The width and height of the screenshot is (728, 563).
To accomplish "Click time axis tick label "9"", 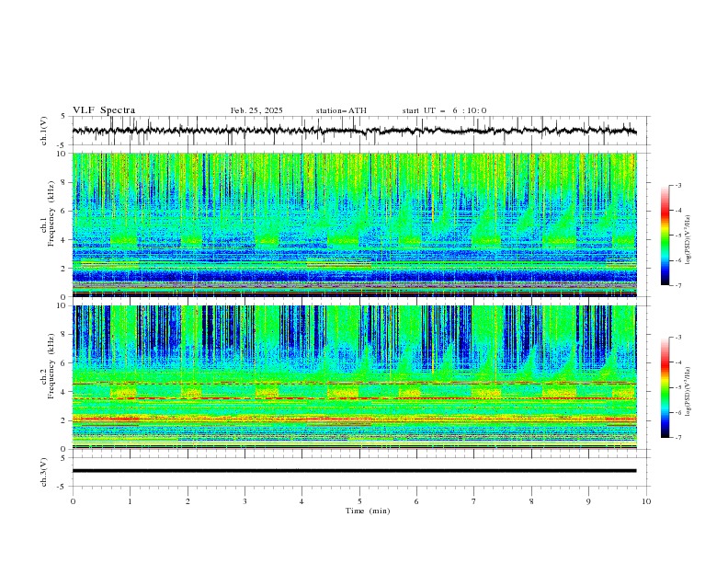I will click(588, 501).
